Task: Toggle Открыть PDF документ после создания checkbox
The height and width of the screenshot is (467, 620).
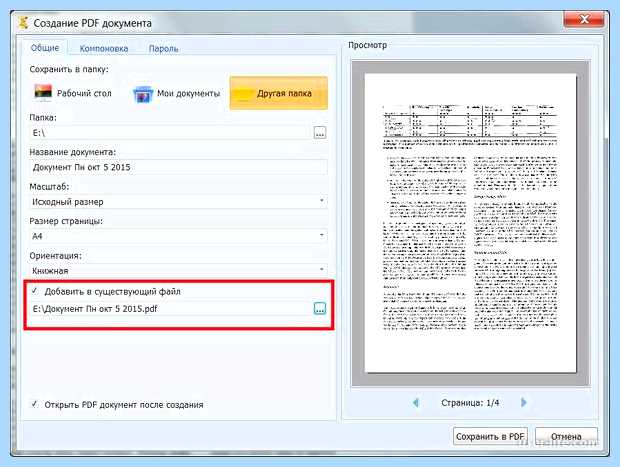Action: (34, 404)
